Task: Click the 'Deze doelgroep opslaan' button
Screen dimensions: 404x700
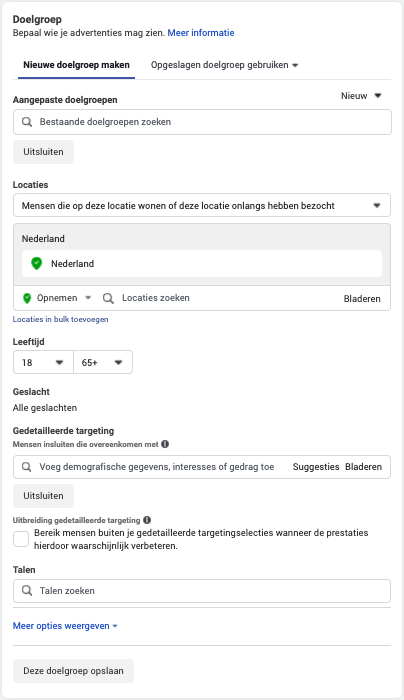Action: point(73,671)
